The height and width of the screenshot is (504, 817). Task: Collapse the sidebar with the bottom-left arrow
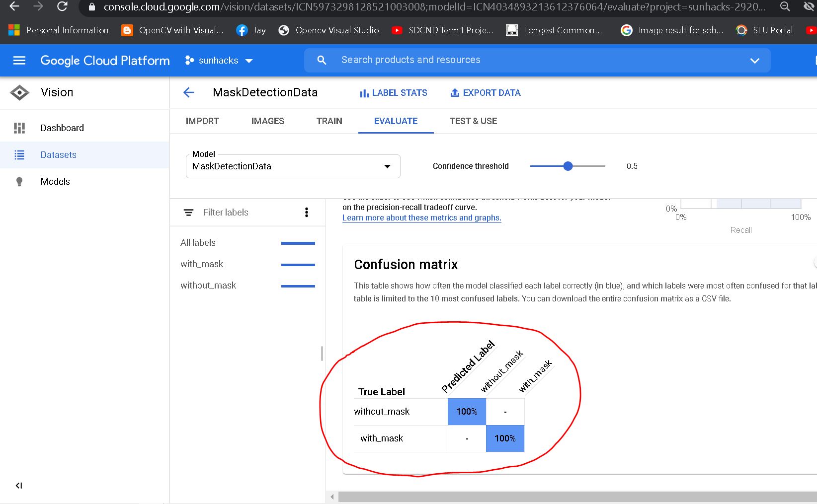point(19,486)
